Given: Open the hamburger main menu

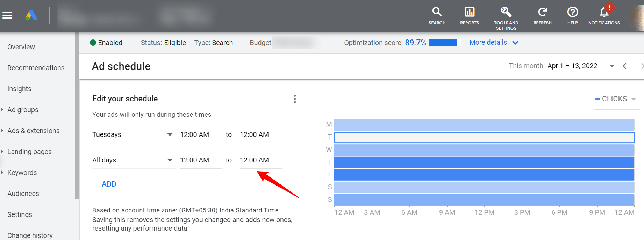Looking at the screenshot, I should tap(7, 15).
